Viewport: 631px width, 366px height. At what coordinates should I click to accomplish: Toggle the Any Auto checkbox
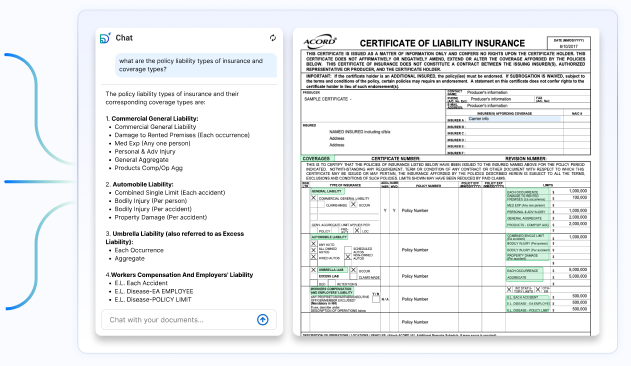point(313,244)
